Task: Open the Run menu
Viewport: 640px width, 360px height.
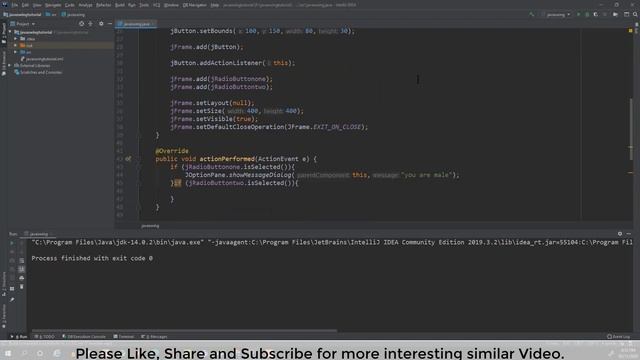Action: (131, 5)
